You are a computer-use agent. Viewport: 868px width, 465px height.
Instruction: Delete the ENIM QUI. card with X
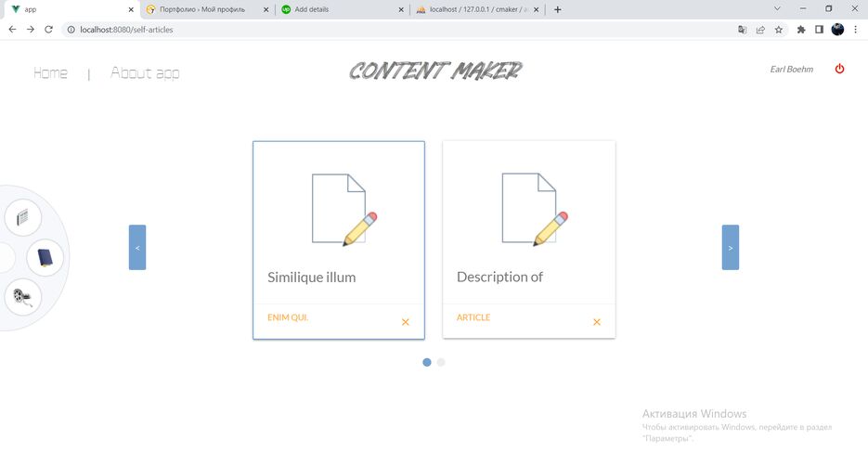[405, 322]
